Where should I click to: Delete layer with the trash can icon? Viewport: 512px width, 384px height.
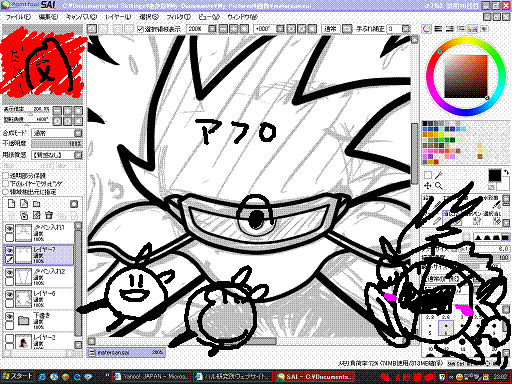point(49,216)
